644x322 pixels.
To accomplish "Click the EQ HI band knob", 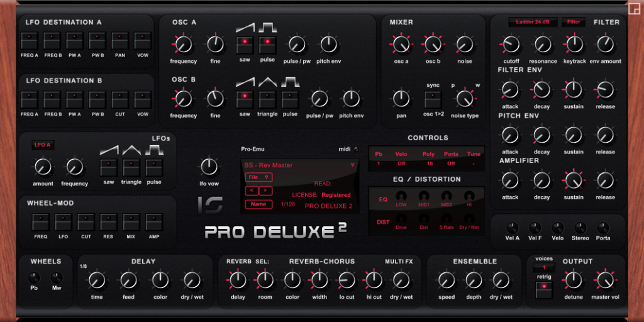I will pos(469,196).
